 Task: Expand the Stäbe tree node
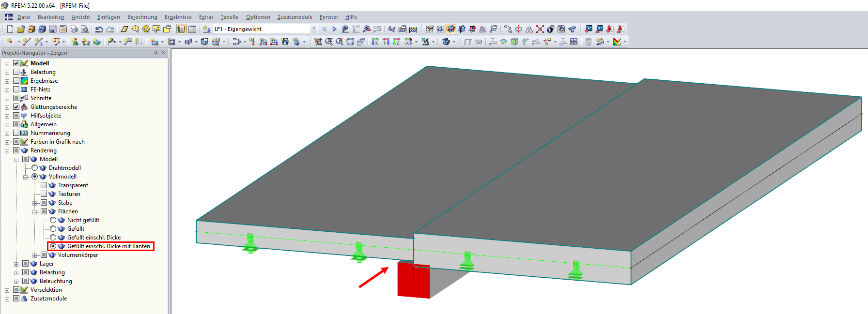pos(35,203)
